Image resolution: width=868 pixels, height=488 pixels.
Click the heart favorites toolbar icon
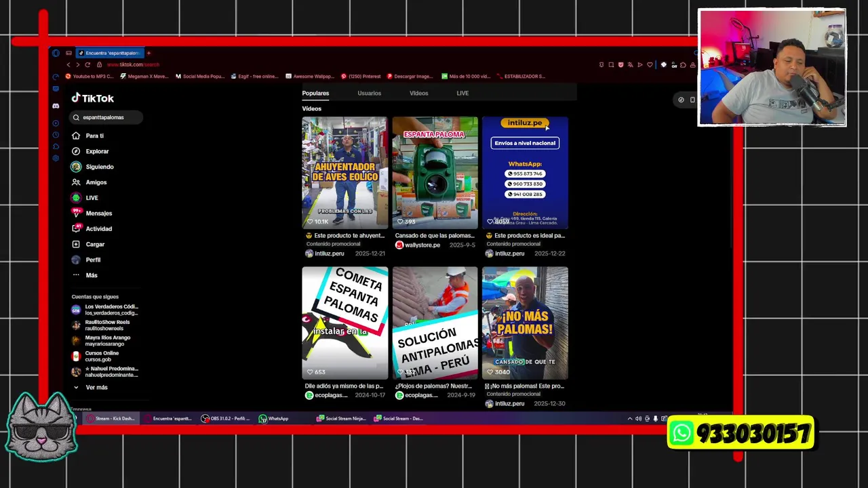pos(650,64)
